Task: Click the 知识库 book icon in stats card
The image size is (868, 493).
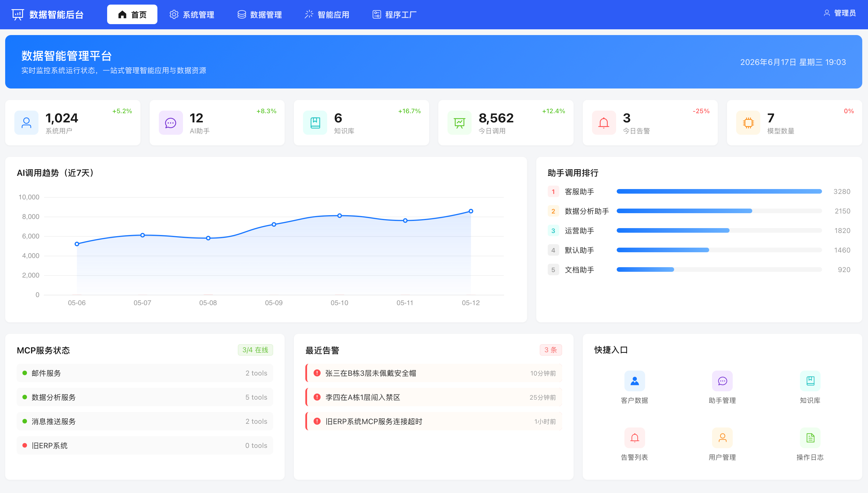Action: pyautogui.click(x=315, y=123)
